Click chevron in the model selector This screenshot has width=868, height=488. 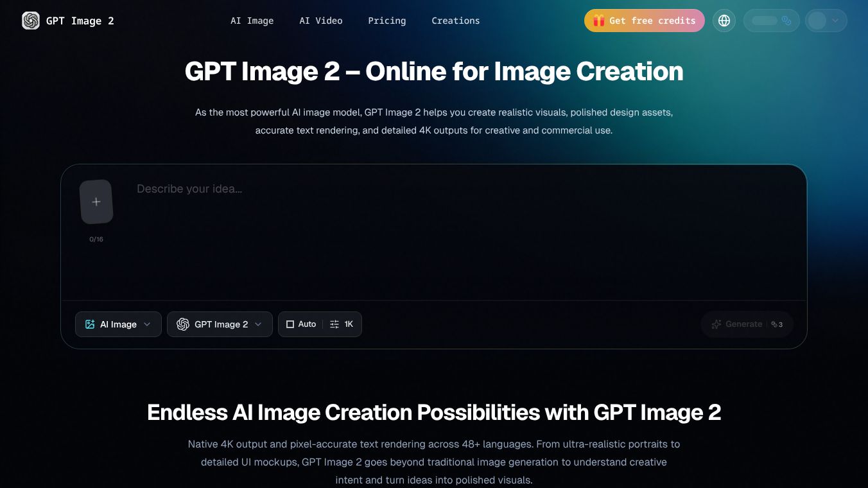tap(258, 324)
